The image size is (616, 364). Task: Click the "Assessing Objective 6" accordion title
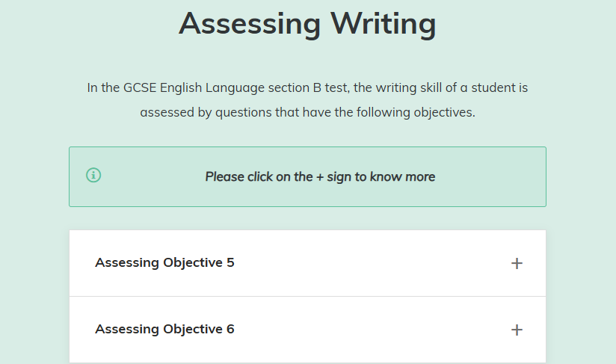(x=164, y=330)
